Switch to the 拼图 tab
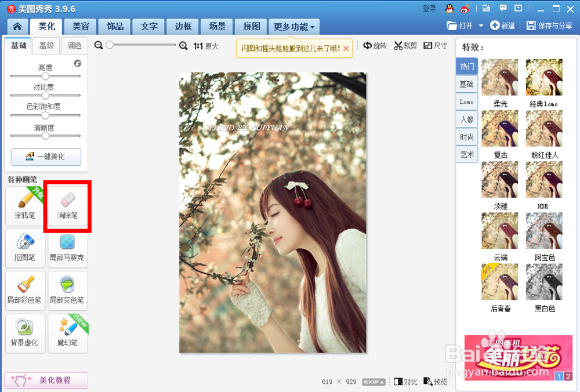Image resolution: width=580 pixels, height=392 pixels. (x=251, y=26)
